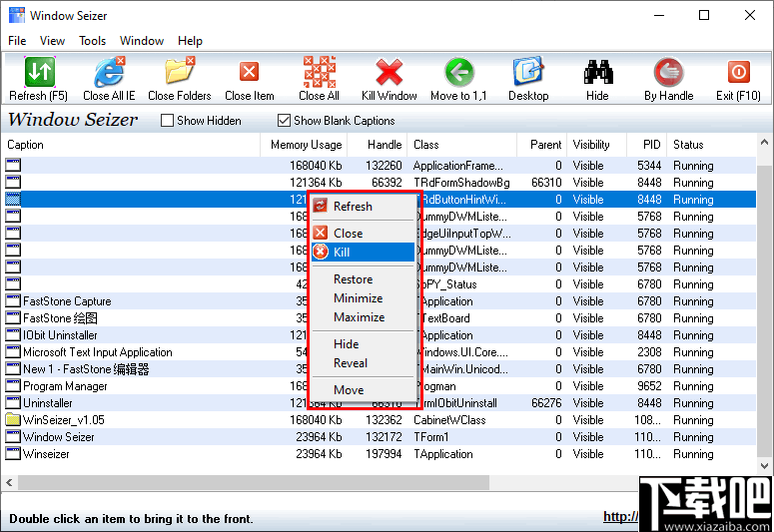The height and width of the screenshot is (532, 774).
Task: Click the PID 9652 cell
Action: [x=649, y=386]
